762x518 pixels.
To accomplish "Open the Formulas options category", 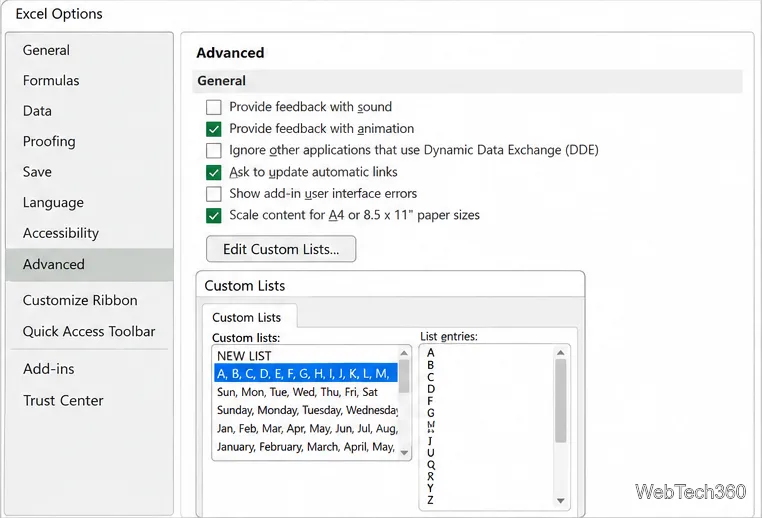I will 51,81.
